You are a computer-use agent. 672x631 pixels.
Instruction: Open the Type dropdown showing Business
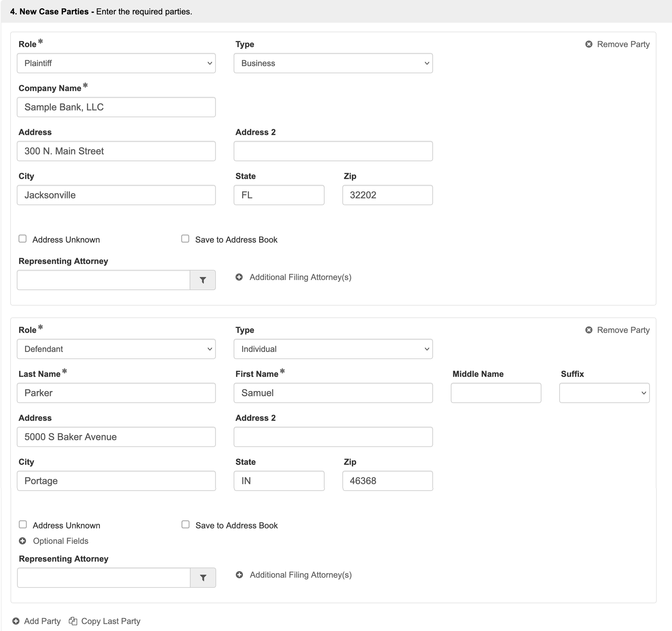tap(333, 63)
